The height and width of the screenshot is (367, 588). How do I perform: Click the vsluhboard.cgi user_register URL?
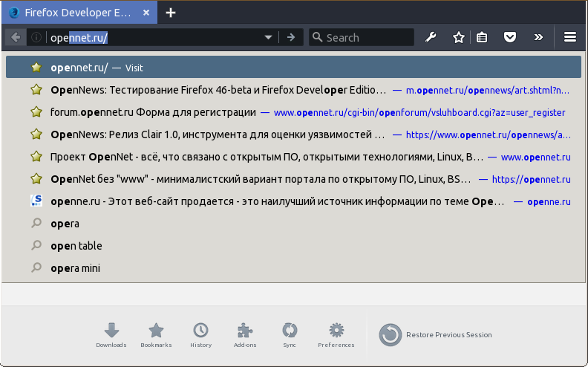(419, 113)
